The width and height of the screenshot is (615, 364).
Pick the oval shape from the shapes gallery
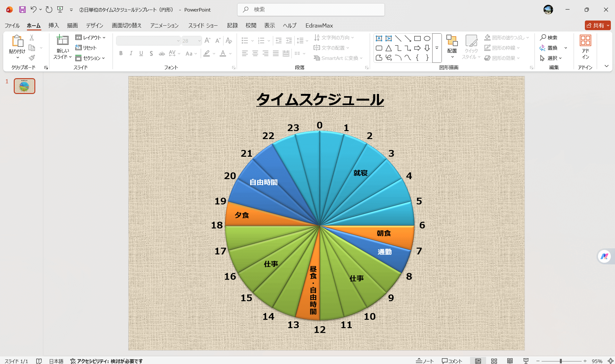pos(427,38)
